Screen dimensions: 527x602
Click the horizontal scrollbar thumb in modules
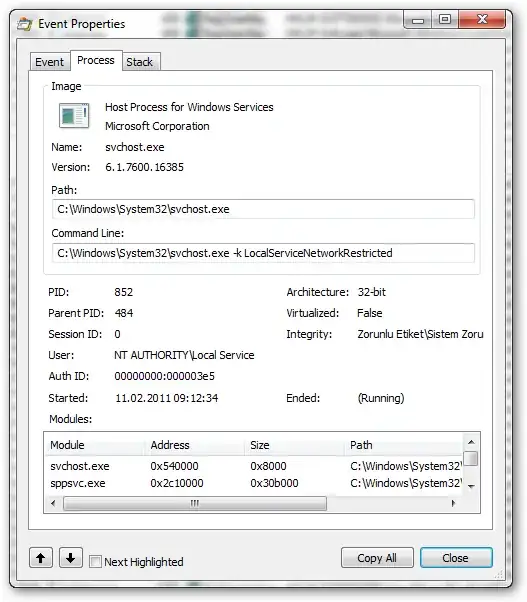click(195, 503)
